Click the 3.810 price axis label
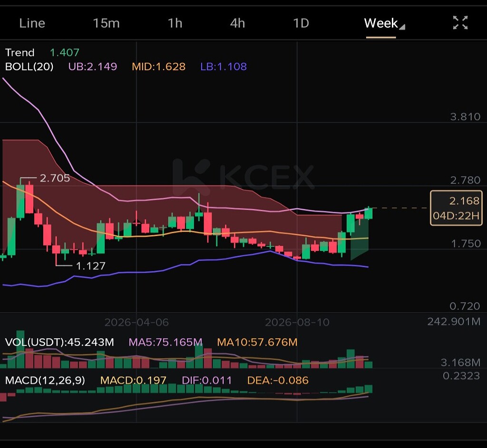Viewport: 487px width, 448px height. click(x=465, y=117)
